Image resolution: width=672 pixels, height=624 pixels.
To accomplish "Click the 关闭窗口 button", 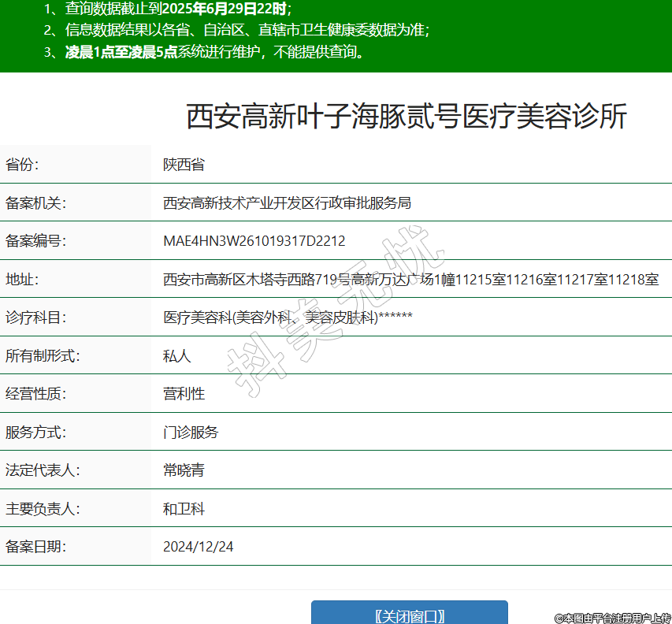I will point(409,615).
